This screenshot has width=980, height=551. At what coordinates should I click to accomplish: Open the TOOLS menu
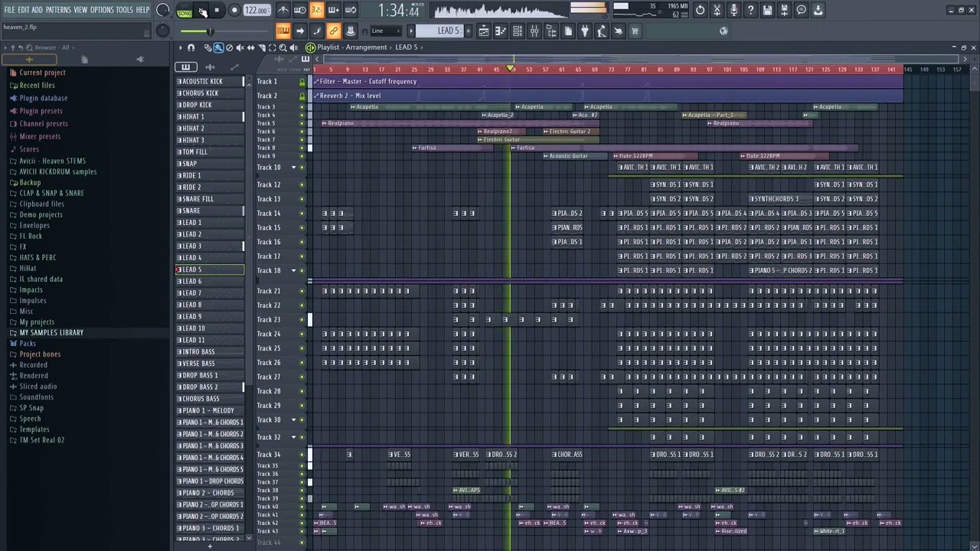[x=124, y=10]
